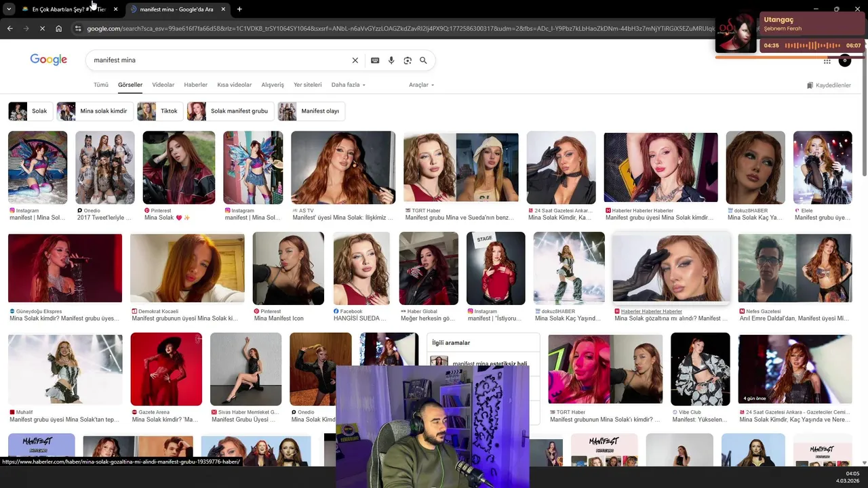
Task: Select the 'Mina solak kimdir' chip
Action: point(95,111)
